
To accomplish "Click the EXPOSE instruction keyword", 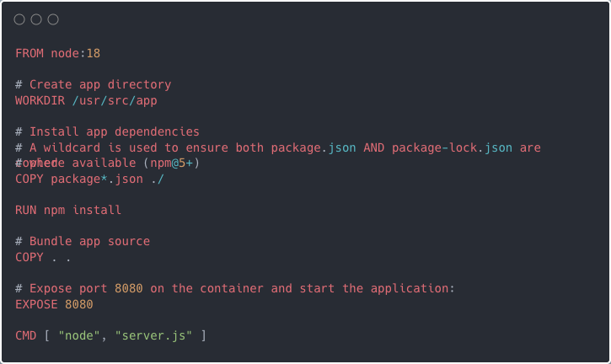I will (x=37, y=304).
